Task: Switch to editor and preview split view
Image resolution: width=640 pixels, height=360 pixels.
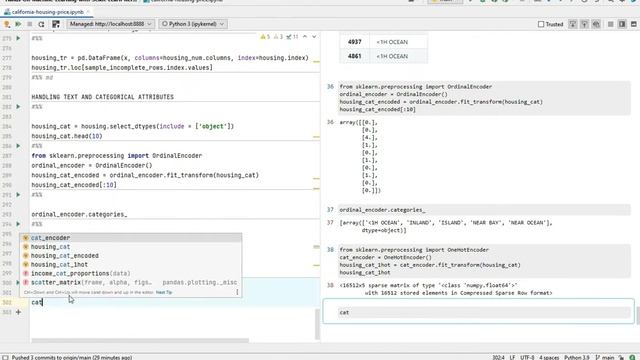Action: 622,24
